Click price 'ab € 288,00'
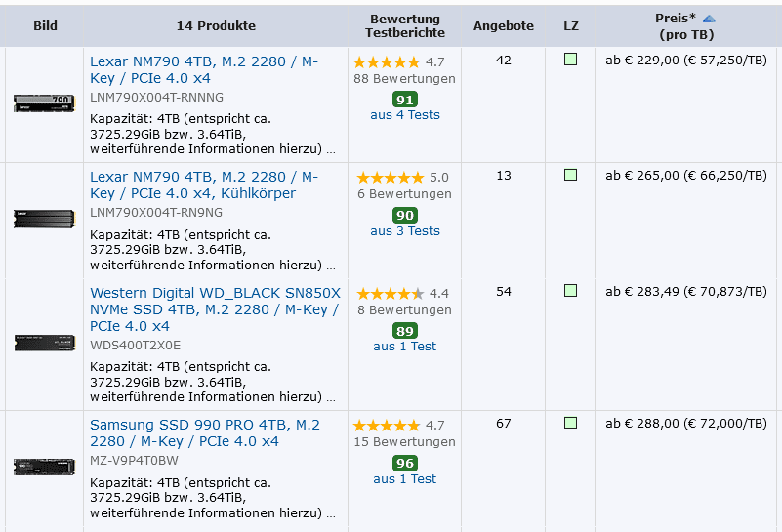Image resolution: width=782 pixels, height=532 pixels. (x=642, y=424)
